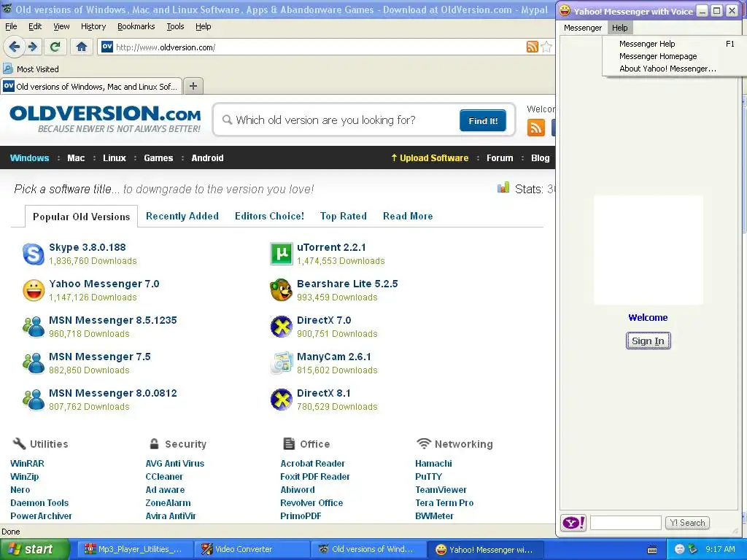Click the RSS feed icon in address bar
This screenshot has height=560, width=747.
(x=532, y=47)
